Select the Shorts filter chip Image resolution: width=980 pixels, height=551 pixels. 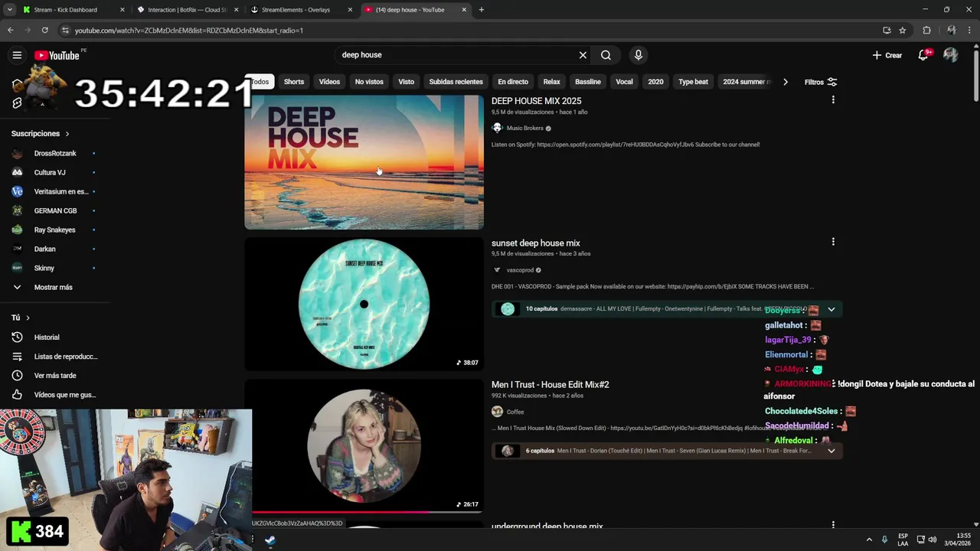click(x=294, y=82)
